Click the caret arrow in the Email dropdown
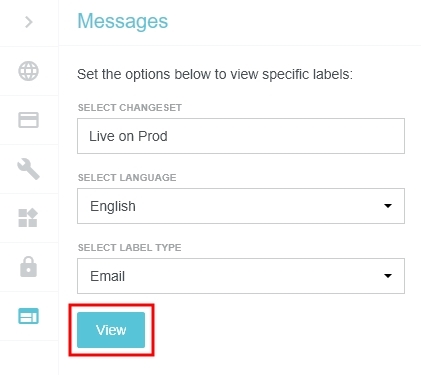 point(388,276)
